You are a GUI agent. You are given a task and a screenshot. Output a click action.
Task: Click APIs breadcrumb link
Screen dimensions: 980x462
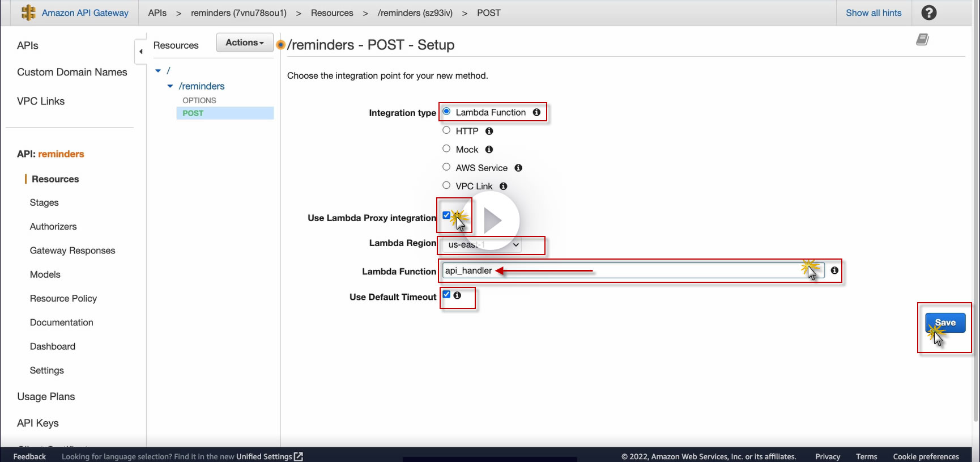(x=157, y=12)
